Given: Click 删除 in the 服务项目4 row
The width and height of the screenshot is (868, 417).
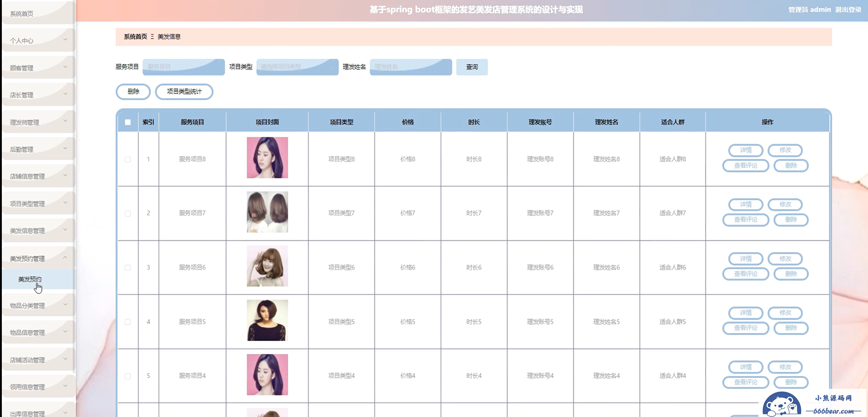Looking at the screenshot, I should [x=791, y=383].
